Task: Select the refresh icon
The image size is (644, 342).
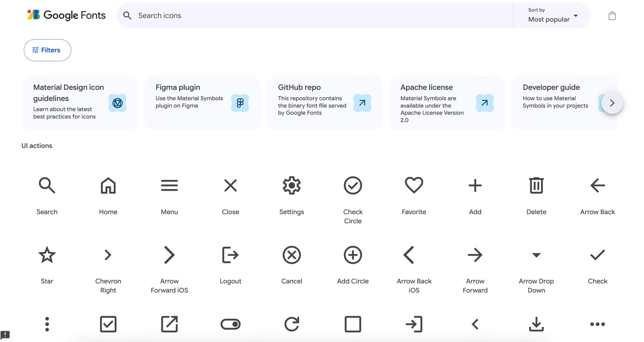Action: (x=292, y=324)
